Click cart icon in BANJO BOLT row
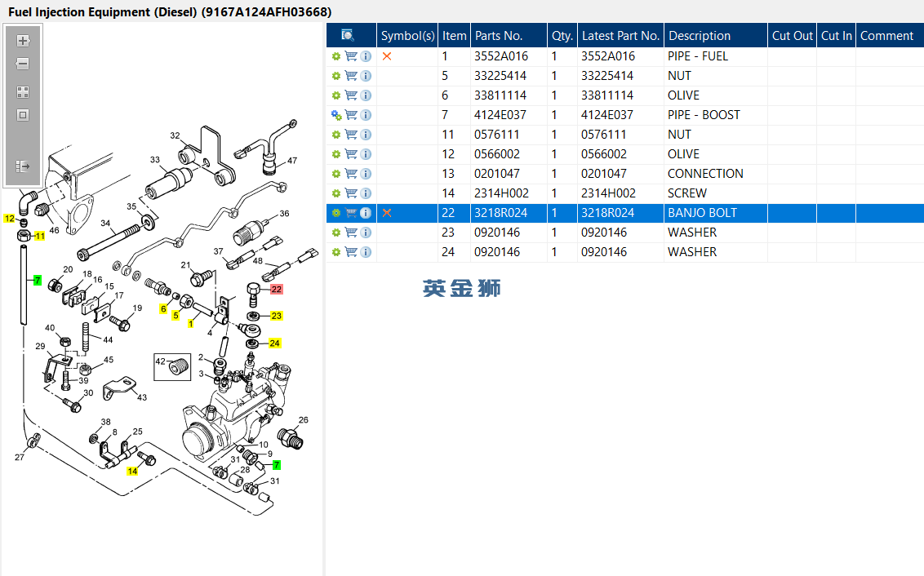Viewport: 924px width, 576px height. [x=351, y=213]
